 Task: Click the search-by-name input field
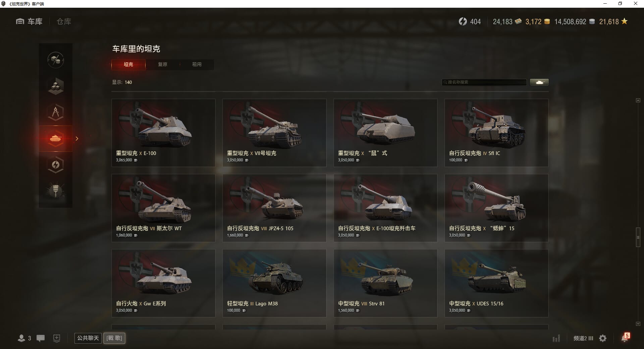point(484,82)
